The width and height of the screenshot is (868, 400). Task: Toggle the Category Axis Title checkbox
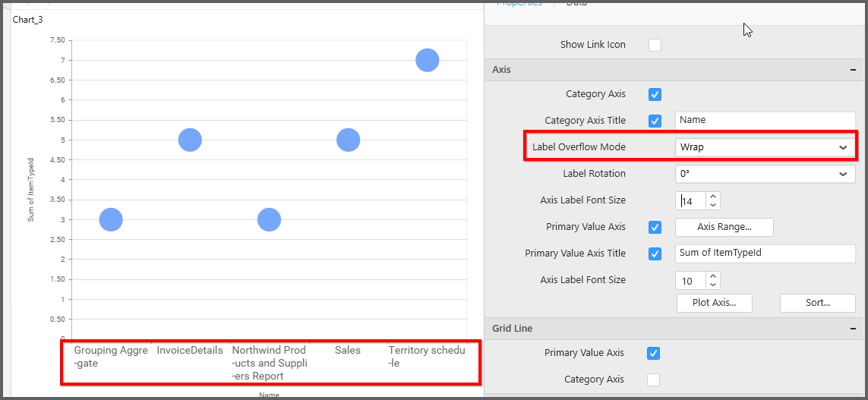pyautogui.click(x=655, y=121)
